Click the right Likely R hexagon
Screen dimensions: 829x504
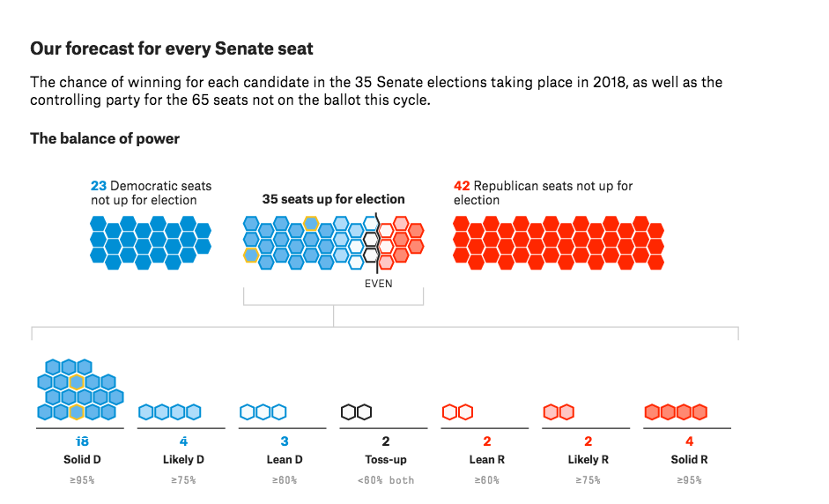(566, 411)
